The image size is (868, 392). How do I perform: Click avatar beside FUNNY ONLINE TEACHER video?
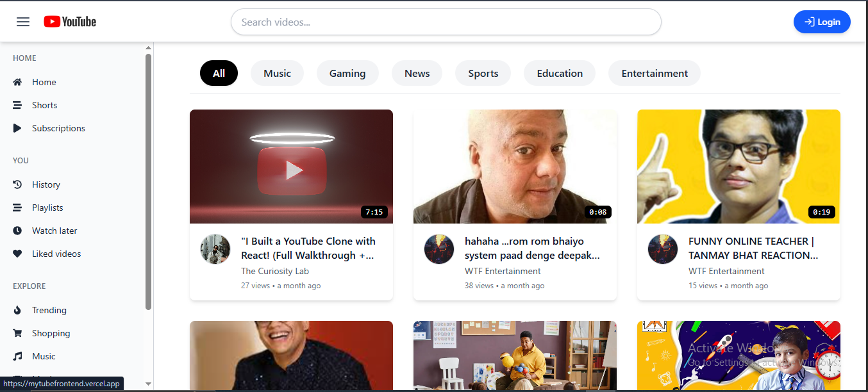[x=663, y=249]
